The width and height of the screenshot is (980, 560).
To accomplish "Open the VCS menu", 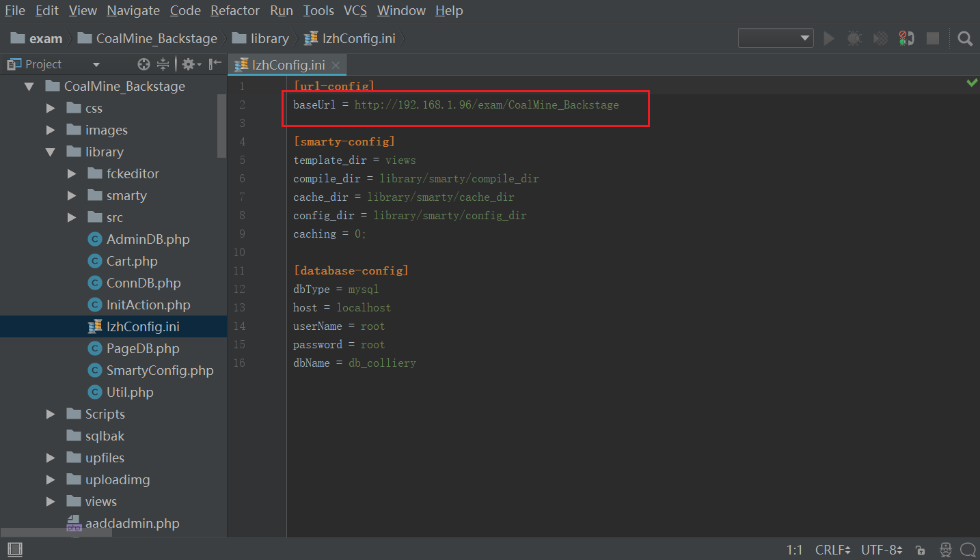I will (355, 10).
